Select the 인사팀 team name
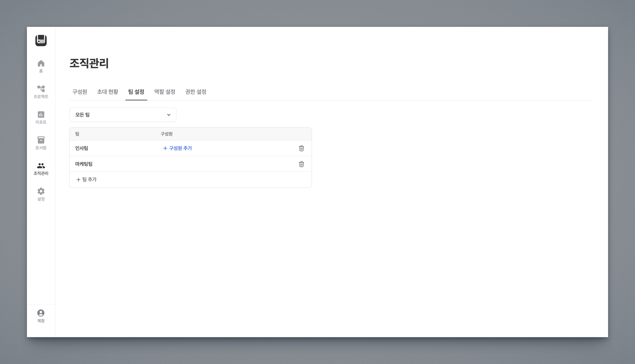Screen dimensions: 635x364 82,148
